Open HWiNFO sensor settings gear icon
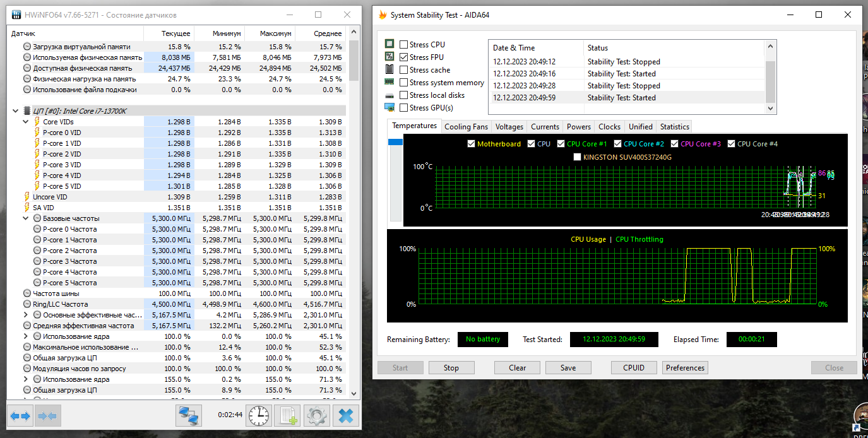 (316, 416)
